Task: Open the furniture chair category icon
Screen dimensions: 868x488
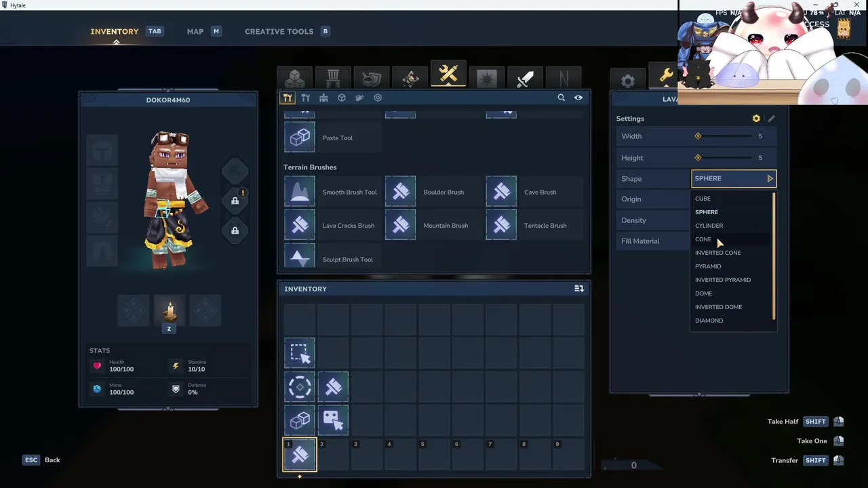Action: pyautogui.click(x=333, y=79)
